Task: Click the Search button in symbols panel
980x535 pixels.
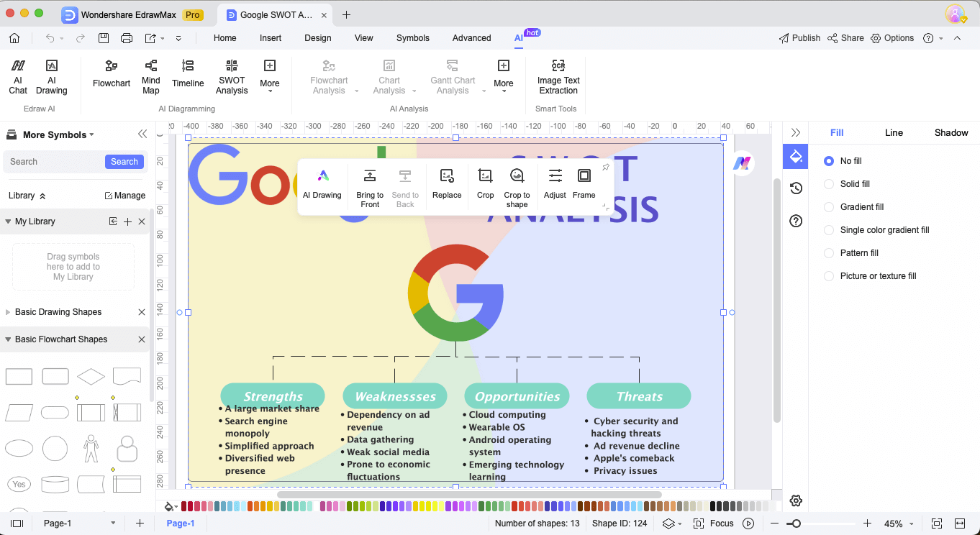Action: pyautogui.click(x=124, y=162)
